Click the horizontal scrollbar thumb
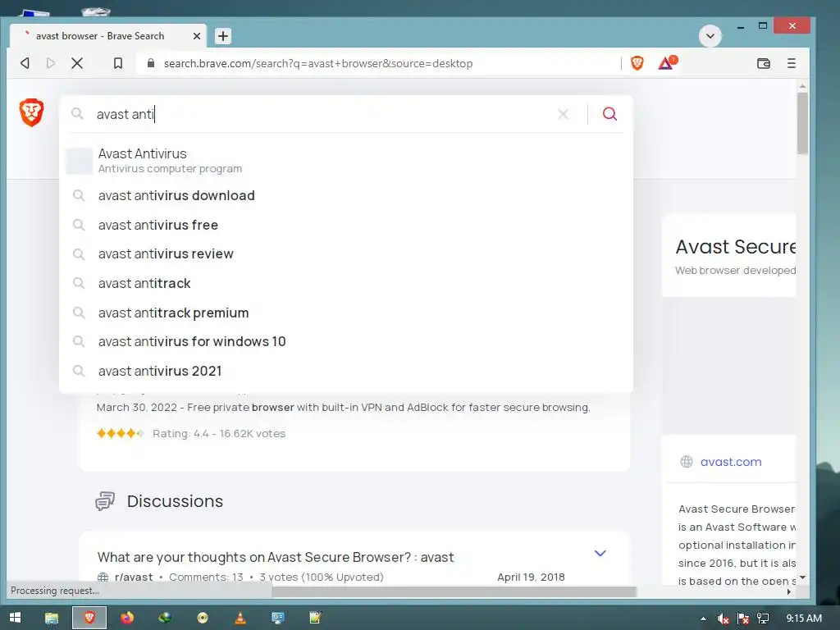 tap(454, 591)
